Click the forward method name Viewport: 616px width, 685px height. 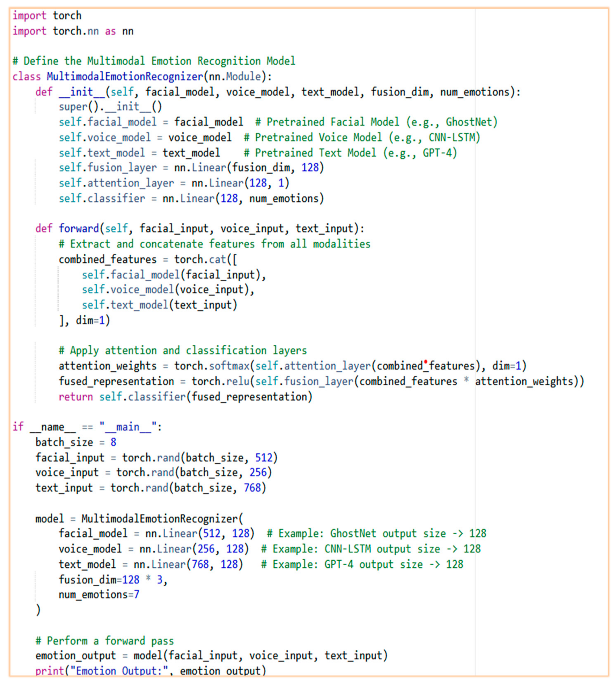click(x=78, y=228)
